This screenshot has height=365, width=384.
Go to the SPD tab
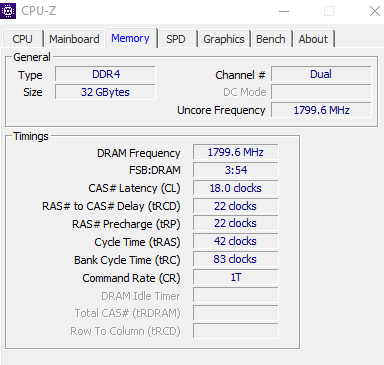pos(176,39)
